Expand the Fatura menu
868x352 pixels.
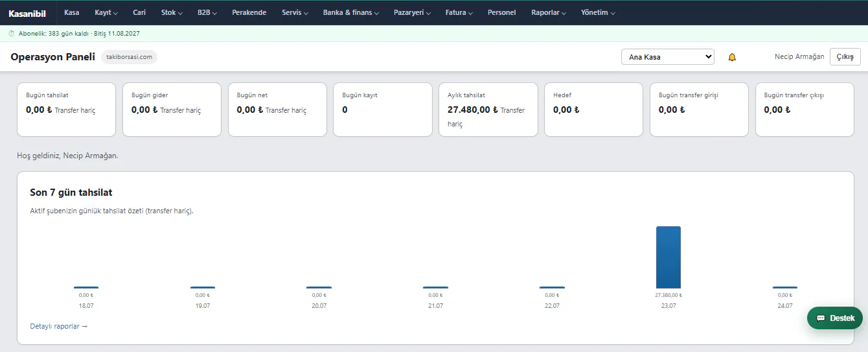tap(459, 13)
